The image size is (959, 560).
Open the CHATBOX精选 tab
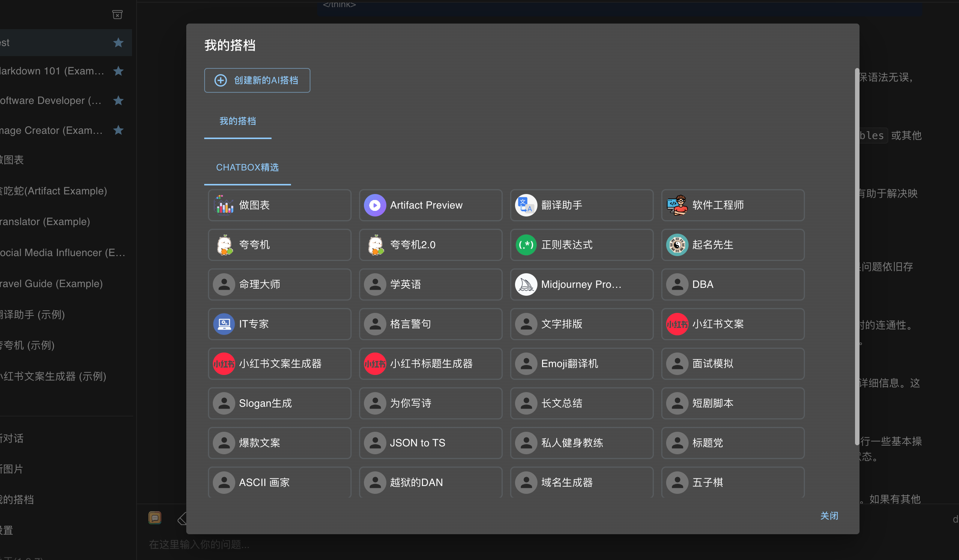pos(247,167)
